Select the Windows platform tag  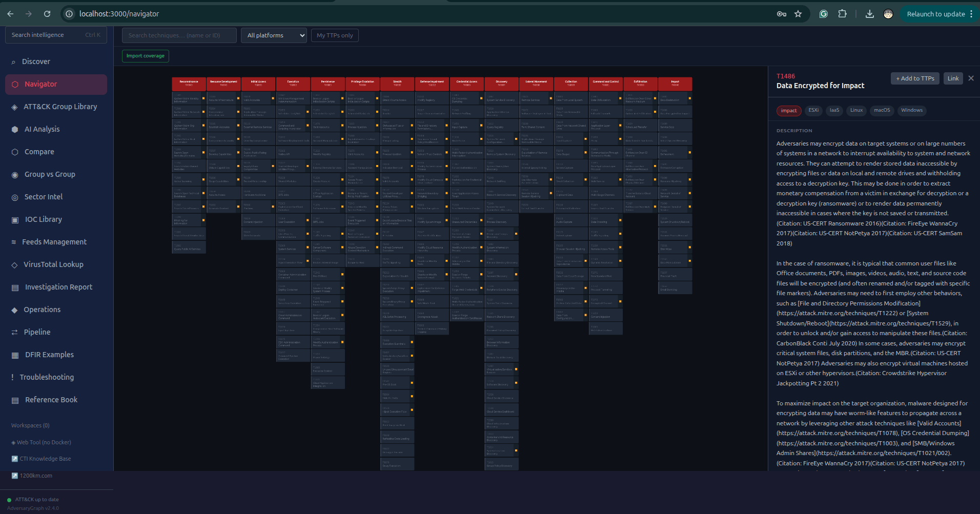coord(912,110)
